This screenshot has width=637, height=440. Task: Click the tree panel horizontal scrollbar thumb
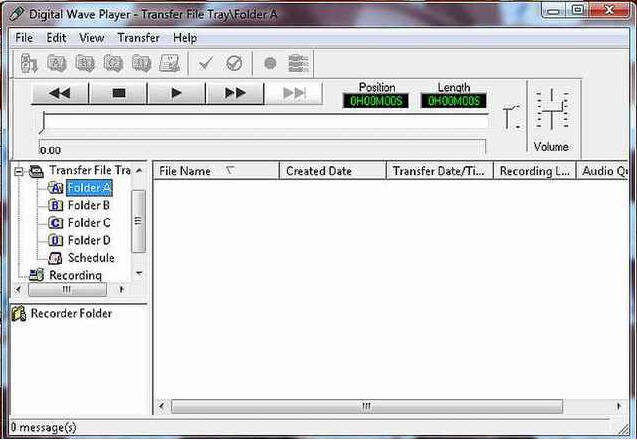pos(67,289)
